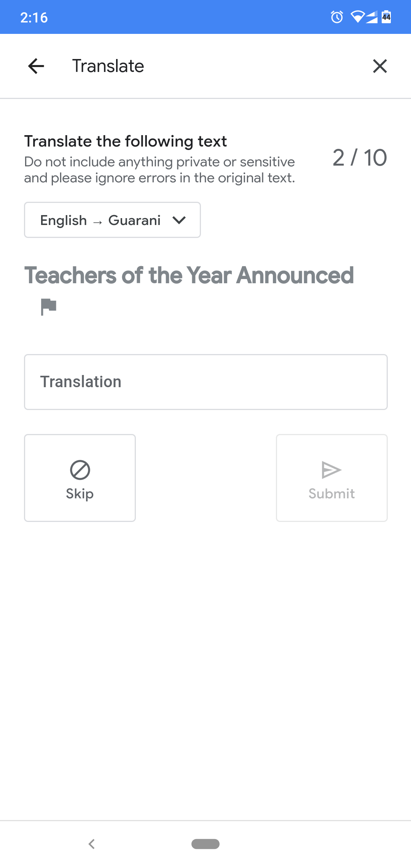Screen dimensions: 411x868
Task: Flag the source text as inappropriate
Action: pyautogui.click(x=49, y=307)
